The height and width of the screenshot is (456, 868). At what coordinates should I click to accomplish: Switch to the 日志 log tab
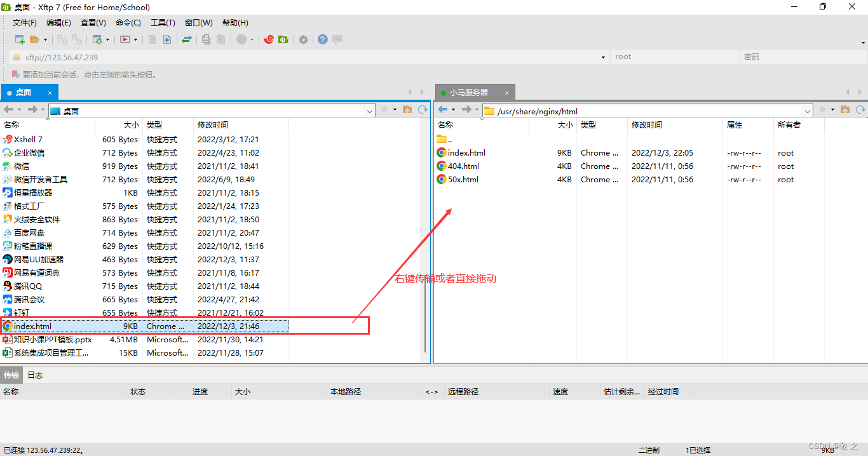pyautogui.click(x=35, y=375)
